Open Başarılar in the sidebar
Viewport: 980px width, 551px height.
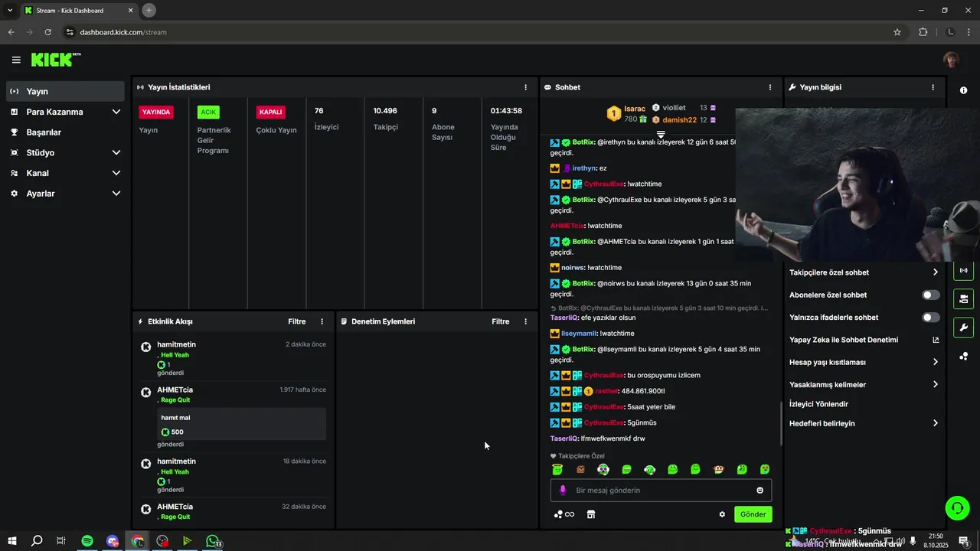(x=66, y=132)
